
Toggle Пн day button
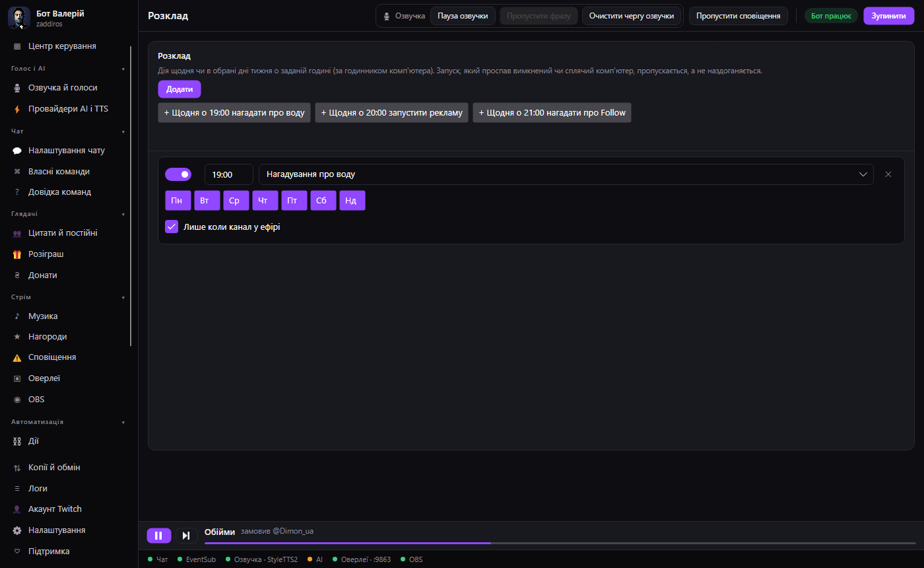tap(178, 200)
